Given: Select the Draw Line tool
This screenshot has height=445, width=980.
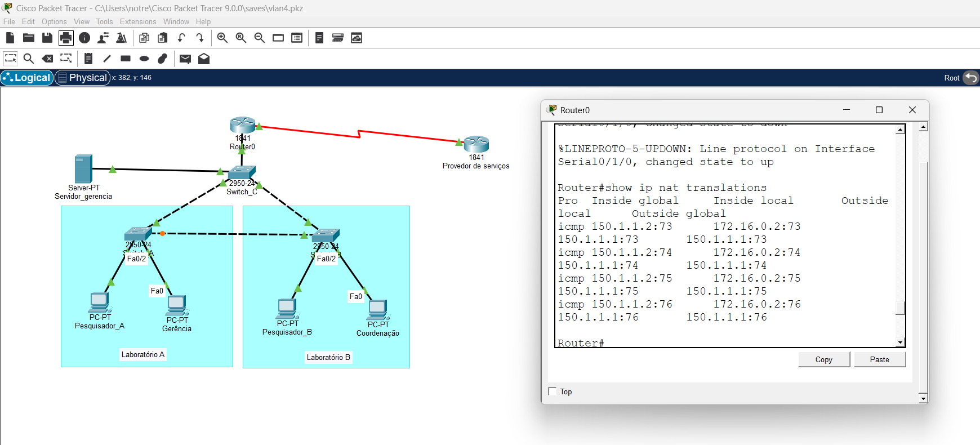Looking at the screenshot, I should pos(107,58).
